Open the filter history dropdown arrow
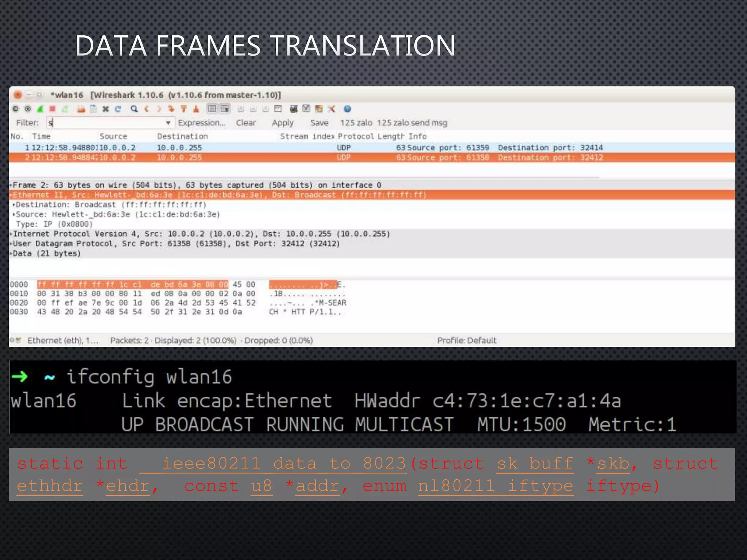 168,123
